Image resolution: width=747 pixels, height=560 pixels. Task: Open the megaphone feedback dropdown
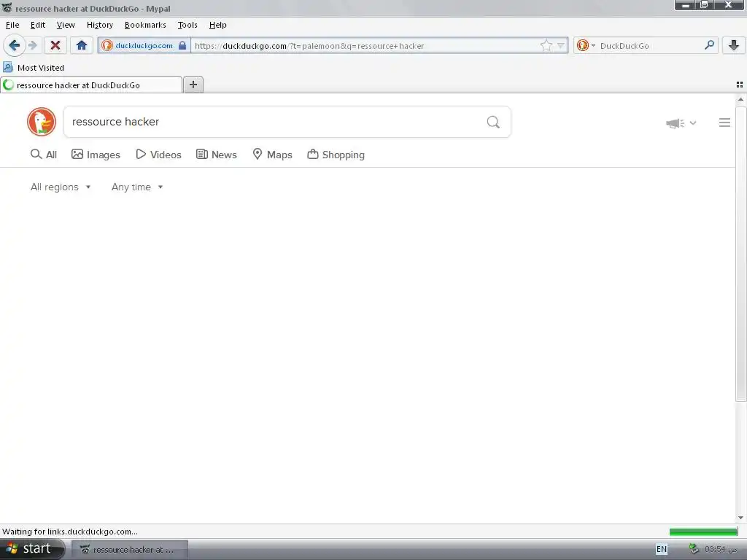pos(681,122)
